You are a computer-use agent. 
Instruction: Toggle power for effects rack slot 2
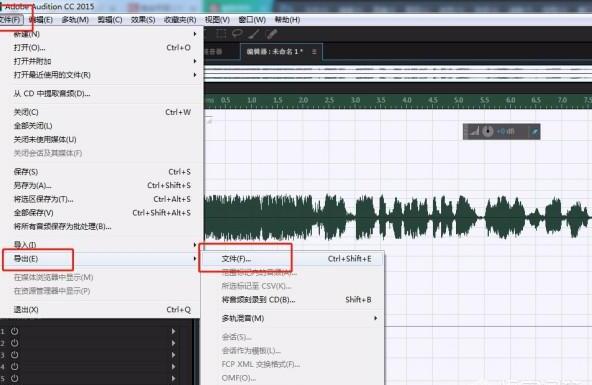click(14, 343)
